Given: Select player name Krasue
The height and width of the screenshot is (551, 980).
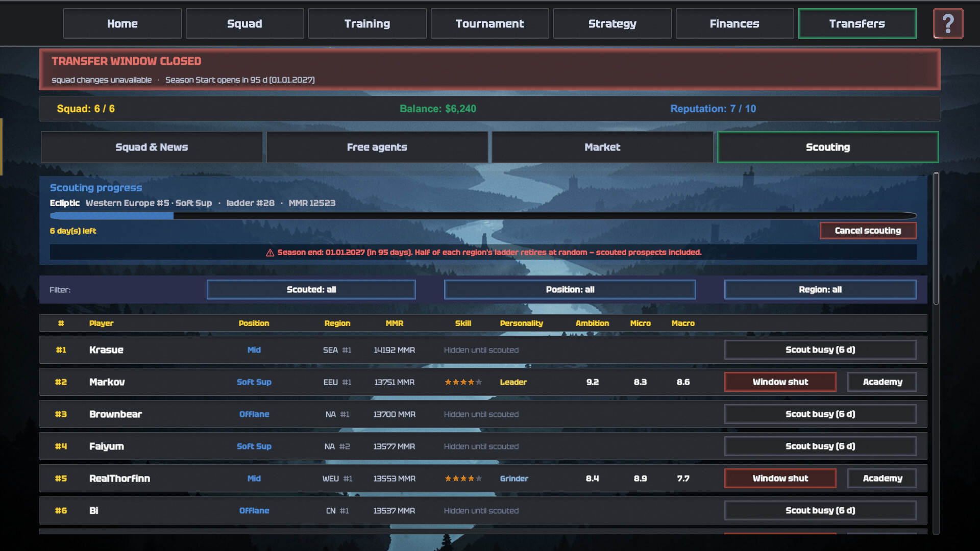Looking at the screenshot, I should 106,350.
